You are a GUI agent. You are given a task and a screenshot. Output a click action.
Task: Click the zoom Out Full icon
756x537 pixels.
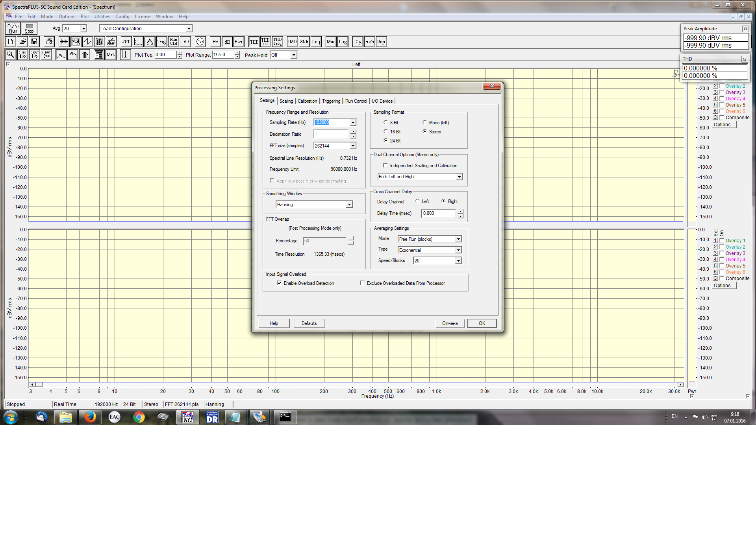(46, 55)
